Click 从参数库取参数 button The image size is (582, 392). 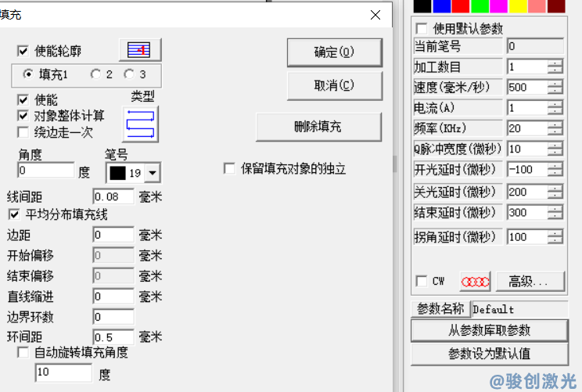(489, 330)
